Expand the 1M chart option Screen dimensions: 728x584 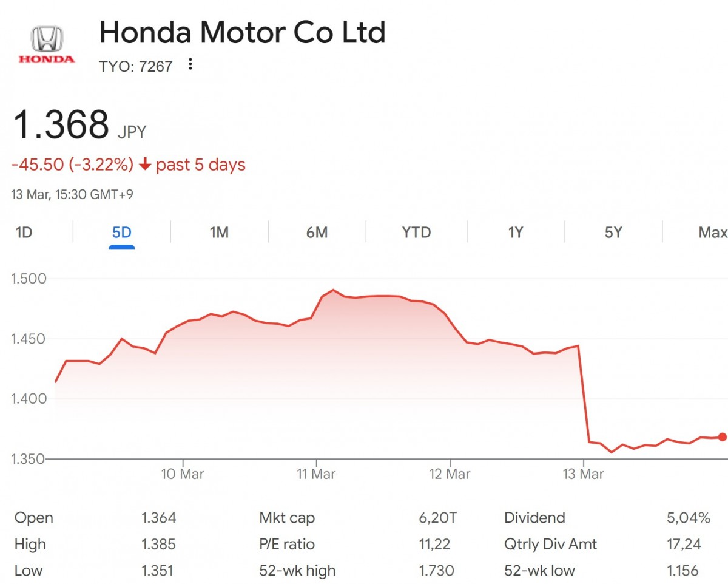[218, 233]
